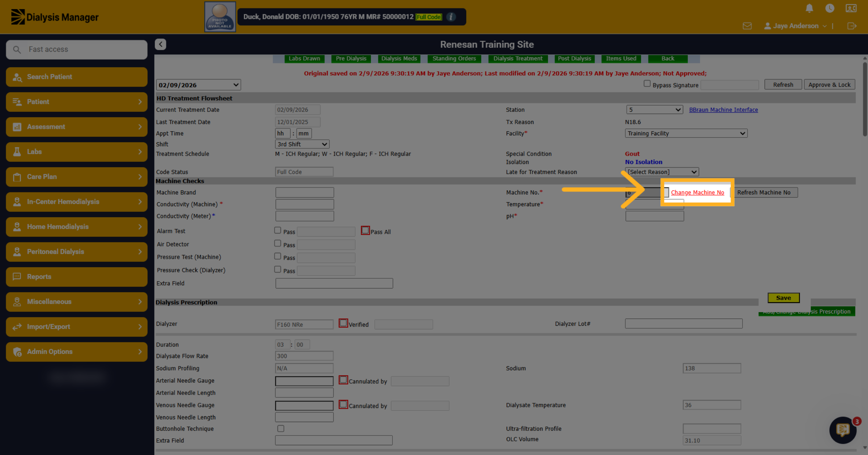Image resolution: width=868 pixels, height=455 pixels.
Task: Click the yellow Save button
Action: point(783,298)
